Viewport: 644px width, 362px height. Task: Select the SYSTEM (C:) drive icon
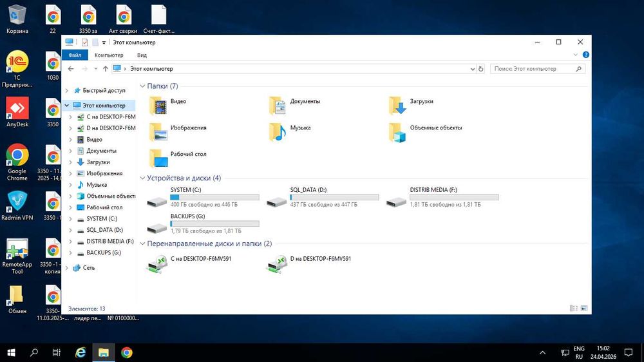157,202
